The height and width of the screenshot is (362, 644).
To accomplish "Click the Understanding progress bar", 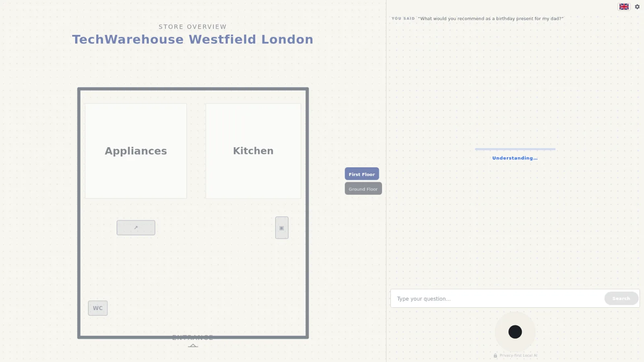I will pos(515,149).
